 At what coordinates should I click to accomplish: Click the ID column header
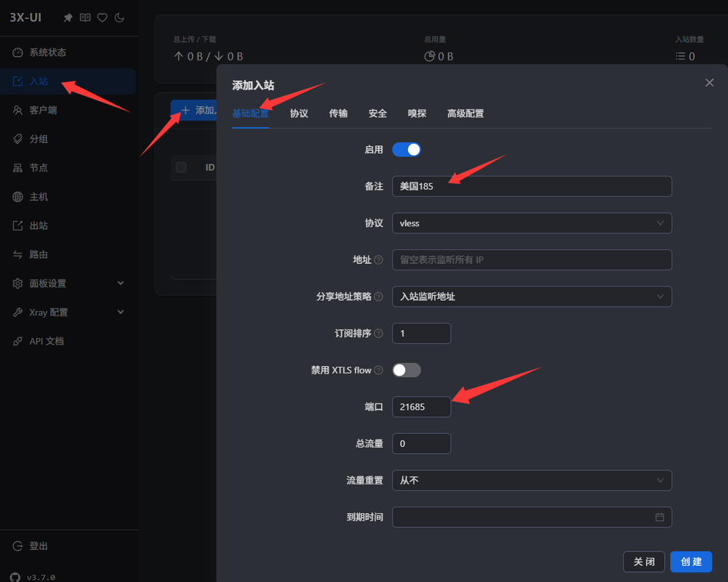pyautogui.click(x=210, y=167)
